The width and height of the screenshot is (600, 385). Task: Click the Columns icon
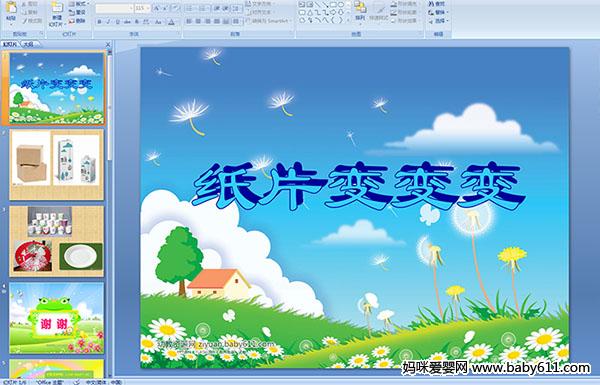(x=236, y=21)
